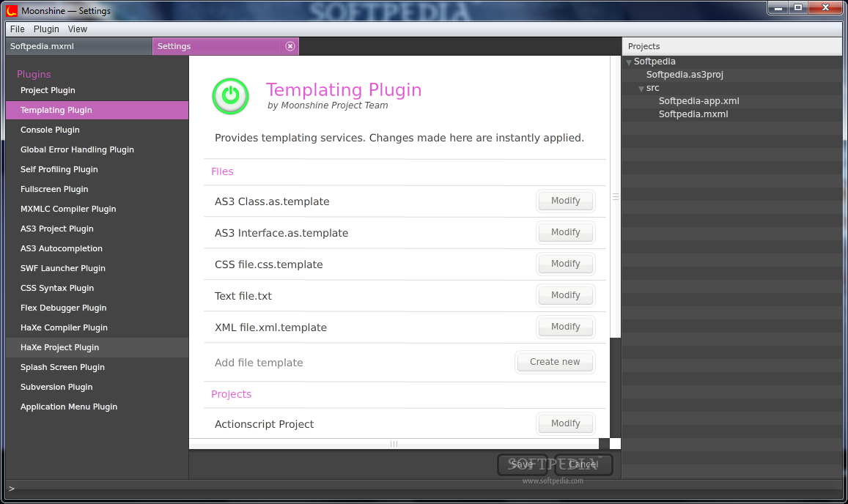This screenshot has height=504, width=848.
Task: Open MXMLC Compiler Plugin settings
Action: (x=97, y=209)
